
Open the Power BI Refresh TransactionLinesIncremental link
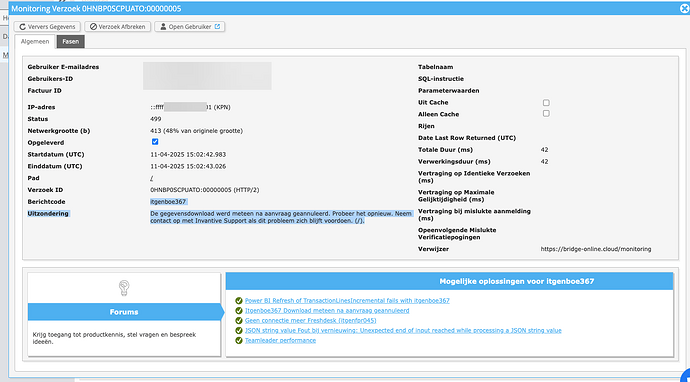pyautogui.click(x=347, y=301)
